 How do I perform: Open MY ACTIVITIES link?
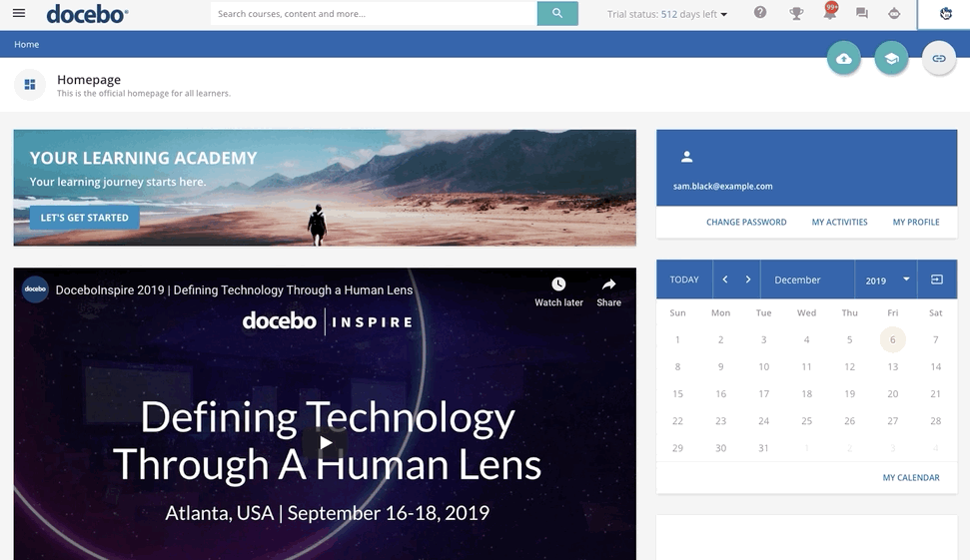coord(839,222)
